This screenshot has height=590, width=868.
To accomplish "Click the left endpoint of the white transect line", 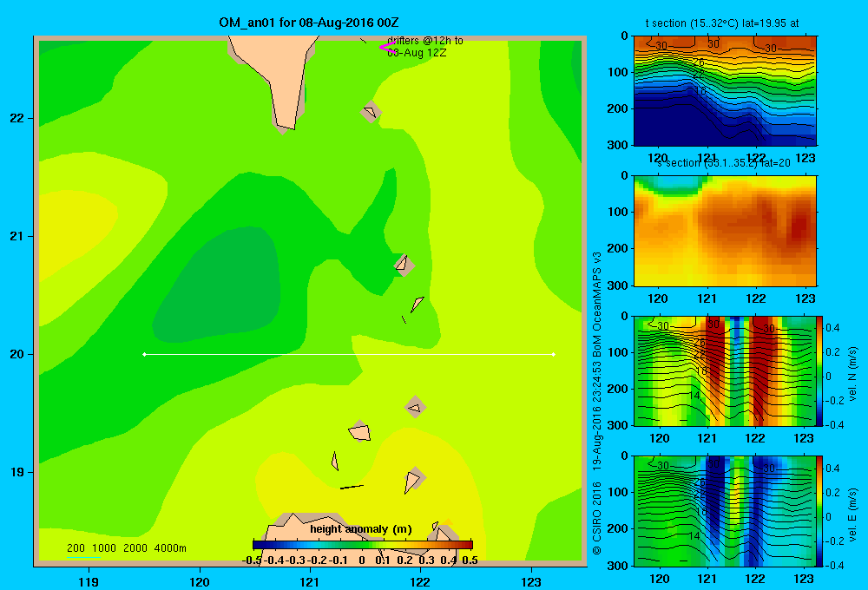I will tap(144, 354).
